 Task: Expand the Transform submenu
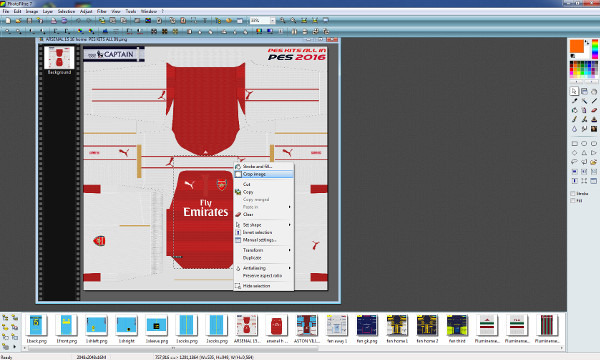pos(264,250)
